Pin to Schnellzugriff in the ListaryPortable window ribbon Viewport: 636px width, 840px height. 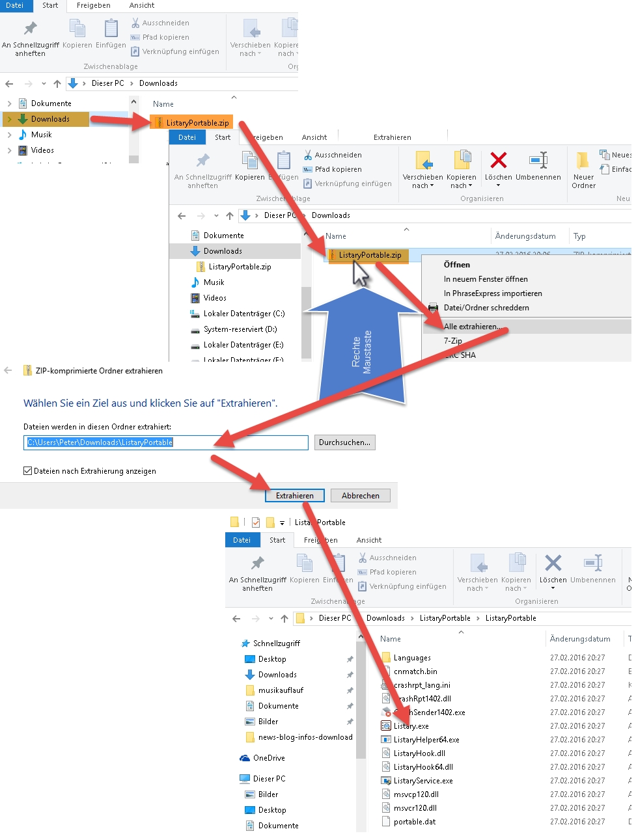tap(258, 573)
